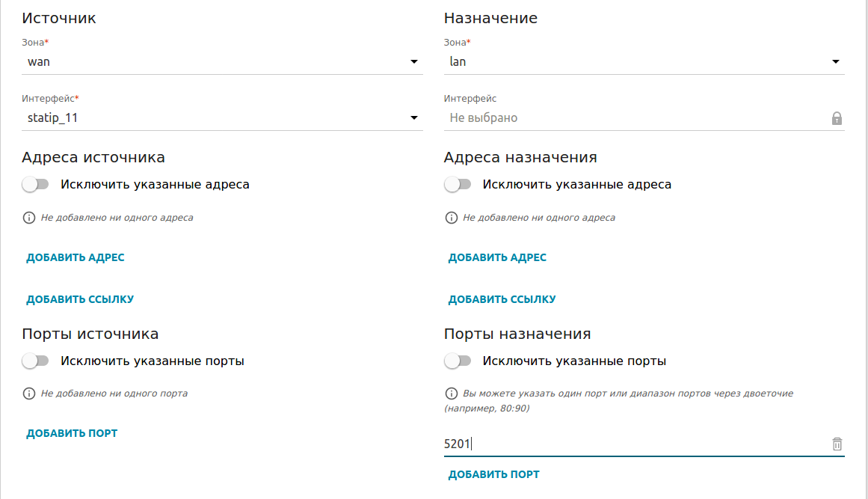
Task: Switch on exclude specified destination ports
Action: (457, 361)
